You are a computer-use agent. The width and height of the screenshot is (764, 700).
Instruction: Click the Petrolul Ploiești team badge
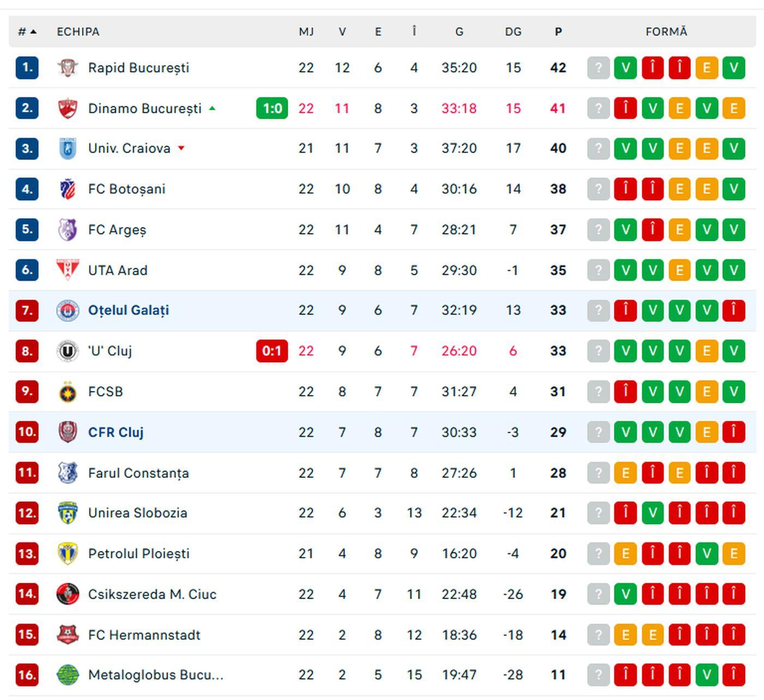[68, 554]
